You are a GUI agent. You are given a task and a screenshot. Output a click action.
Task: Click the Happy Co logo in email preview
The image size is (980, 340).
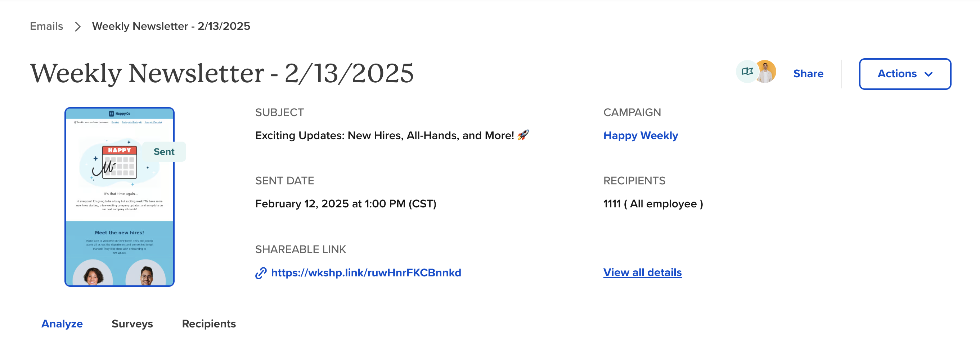click(120, 114)
